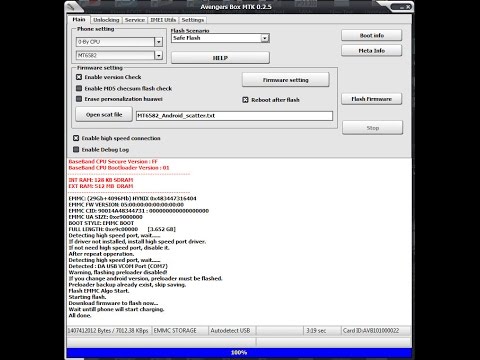Expand the MT6582 CPU dropdown
480x360 pixels.
click(x=158, y=55)
